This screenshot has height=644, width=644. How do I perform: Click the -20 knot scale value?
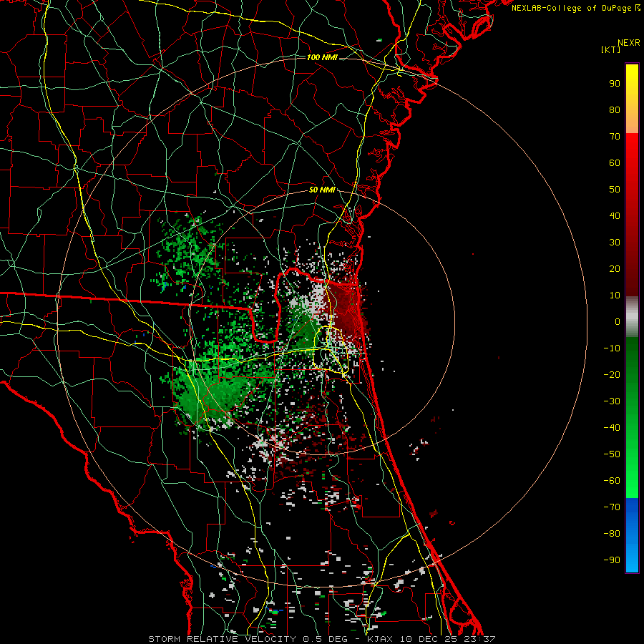click(612, 375)
